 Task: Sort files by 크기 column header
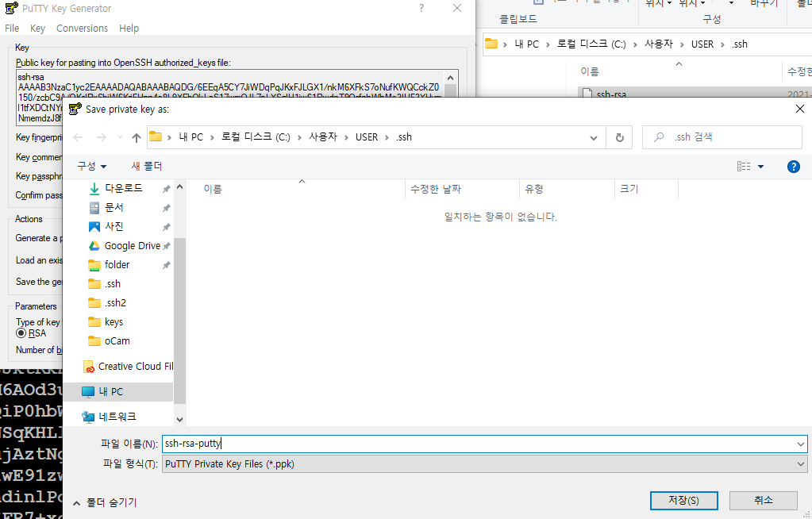(x=629, y=189)
